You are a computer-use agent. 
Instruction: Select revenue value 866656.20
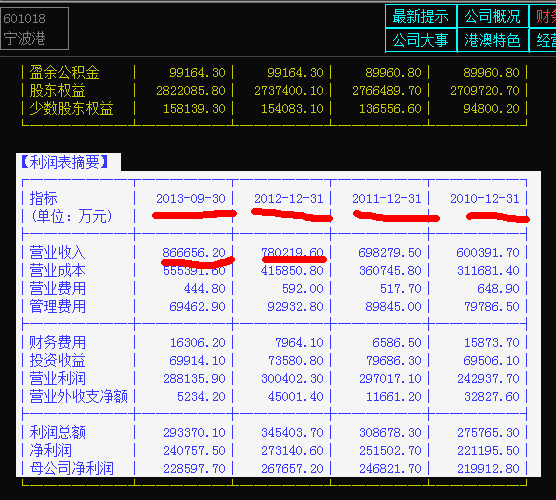click(x=194, y=252)
